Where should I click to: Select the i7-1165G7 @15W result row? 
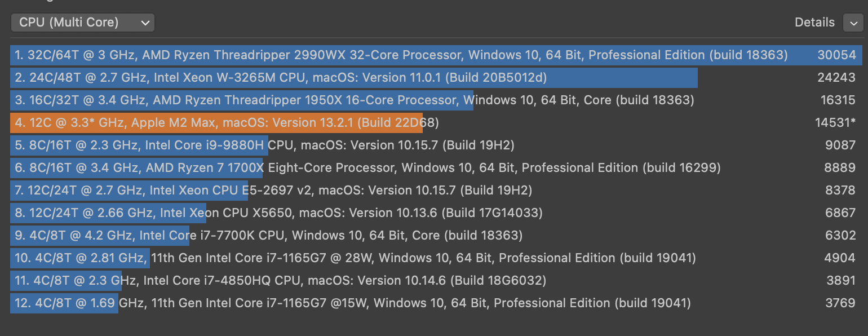coord(436,303)
